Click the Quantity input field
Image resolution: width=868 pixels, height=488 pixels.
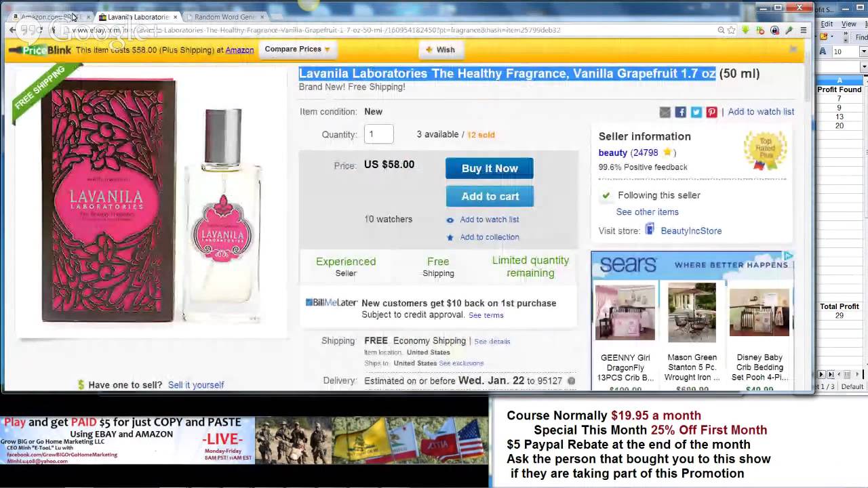378,134
